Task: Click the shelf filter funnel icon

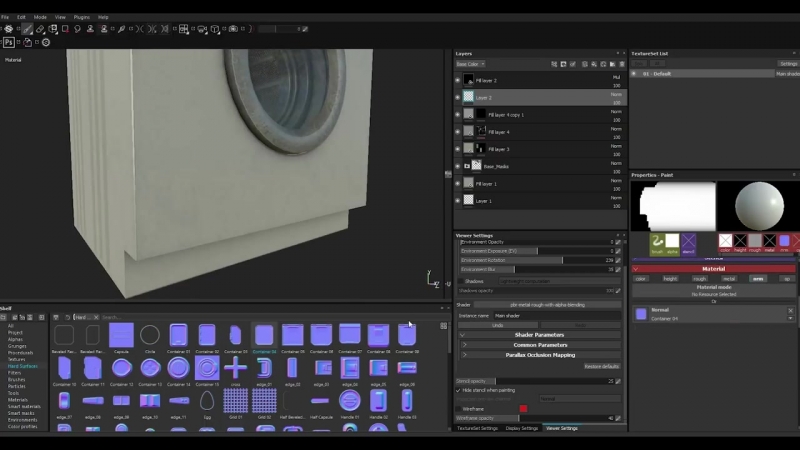Action: point(56,317)
